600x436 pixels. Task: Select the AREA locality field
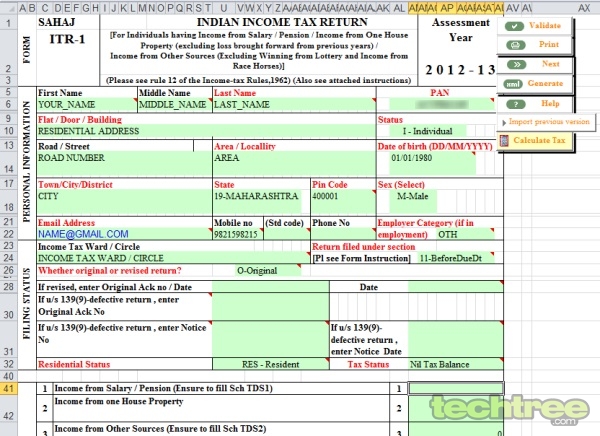(294, 164)
